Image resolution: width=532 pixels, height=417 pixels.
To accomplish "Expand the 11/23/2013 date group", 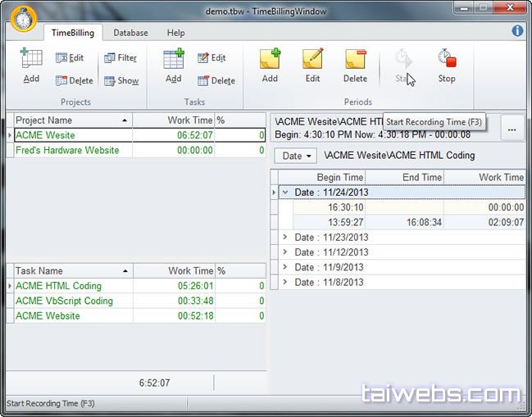I will coord(285,237).
